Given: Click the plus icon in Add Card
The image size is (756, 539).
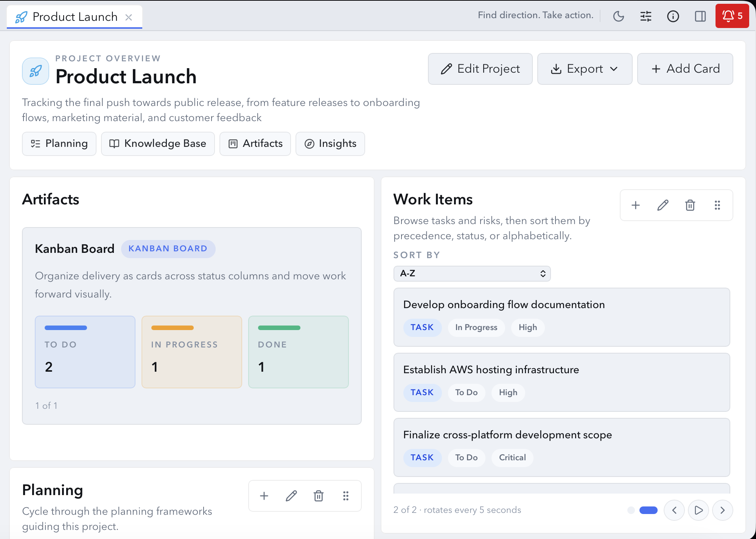Looking at the screenshot, I should (x=656, y=69).
